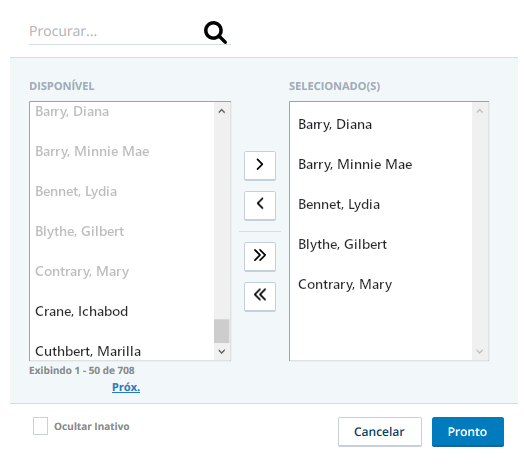Confirm the selection with the Pronto button
Image resolution: width=524 pixels, height=469 pixels.
click(x=468, y=432)
